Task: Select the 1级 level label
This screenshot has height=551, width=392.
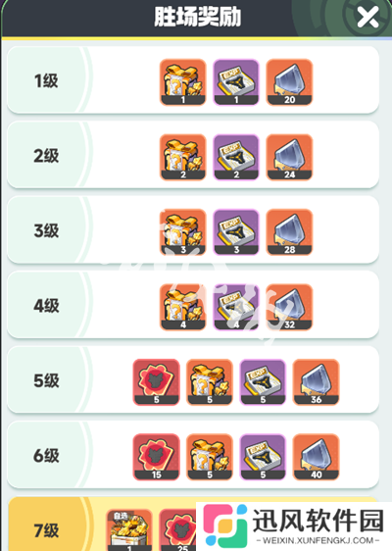Action: tap(46, 80)
